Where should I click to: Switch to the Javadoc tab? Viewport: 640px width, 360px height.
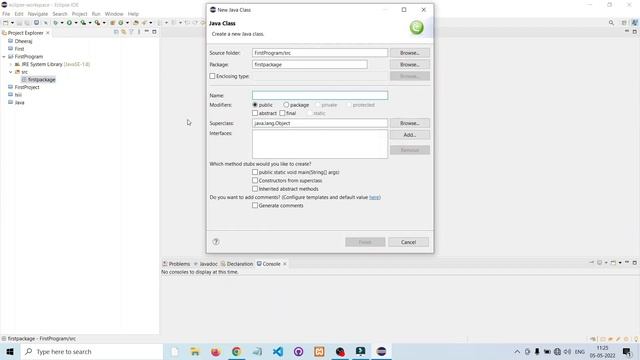click(206, 264)
